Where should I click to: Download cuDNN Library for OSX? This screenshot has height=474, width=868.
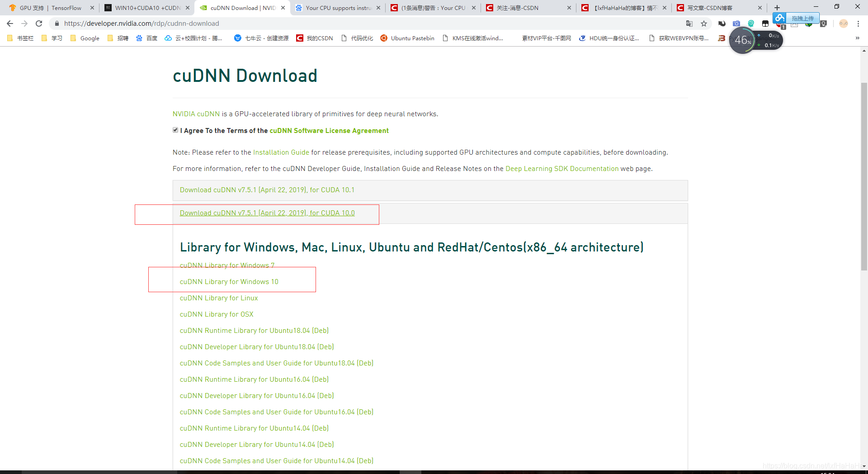click(217, 314)
